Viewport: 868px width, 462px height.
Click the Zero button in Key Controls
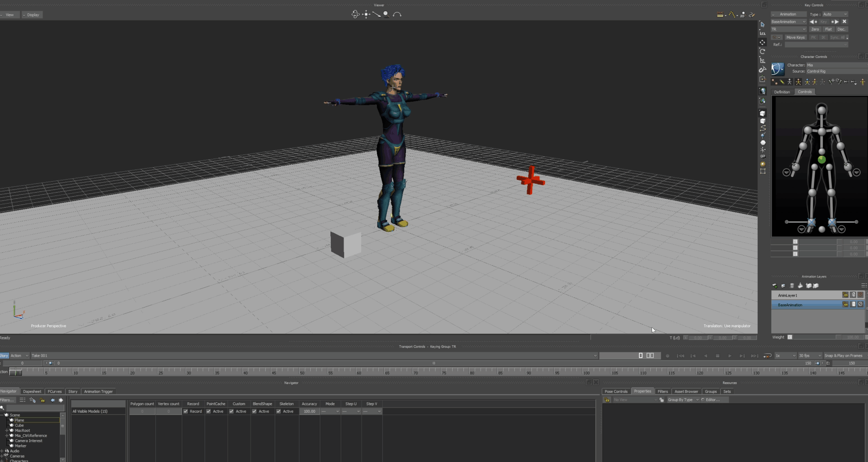[x=815, y=29]
